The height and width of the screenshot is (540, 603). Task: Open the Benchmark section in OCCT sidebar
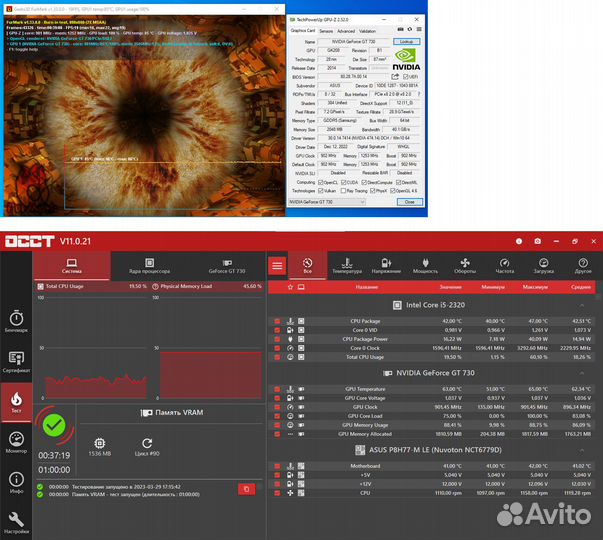(x=16, y=321)
